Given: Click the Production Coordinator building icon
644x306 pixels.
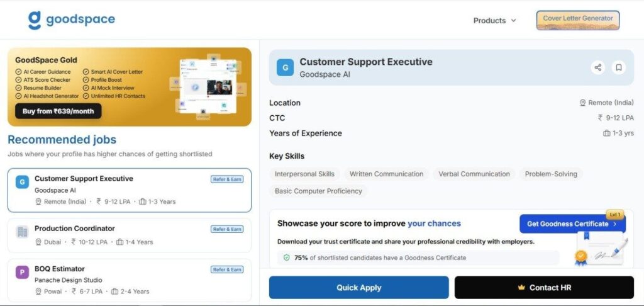Looking at the screenshot, I should click(x=22, y=232).
